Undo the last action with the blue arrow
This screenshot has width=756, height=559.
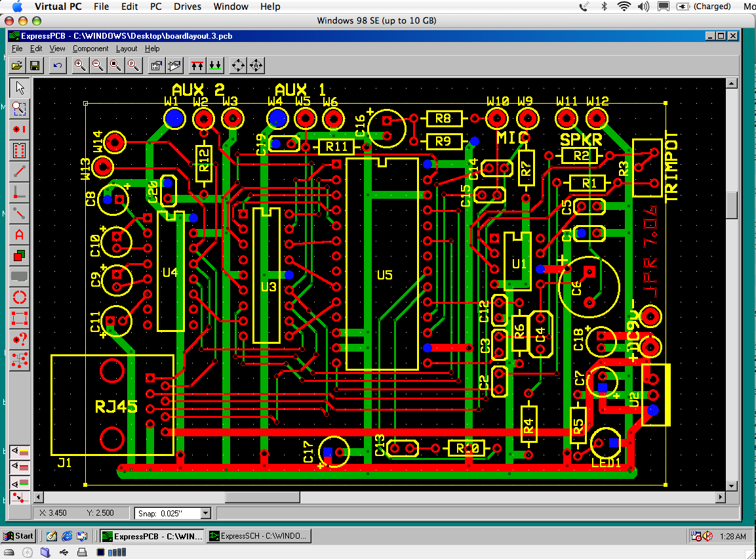58,65
